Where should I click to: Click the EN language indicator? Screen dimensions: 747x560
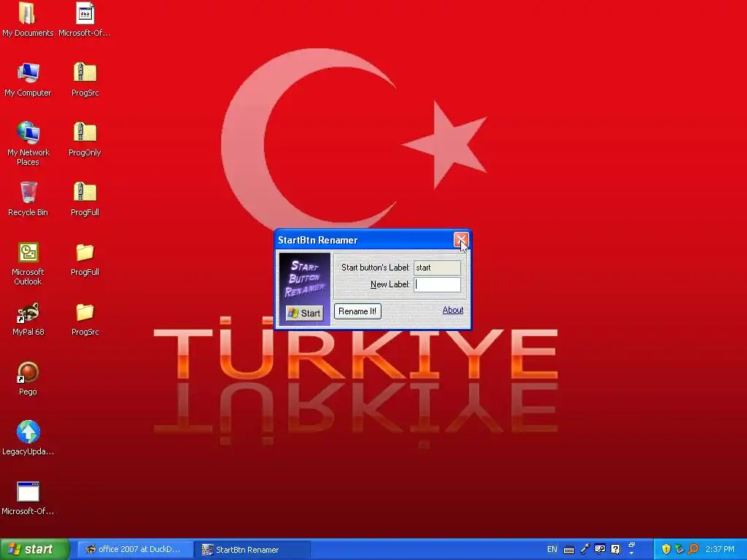tap(551, 549)
